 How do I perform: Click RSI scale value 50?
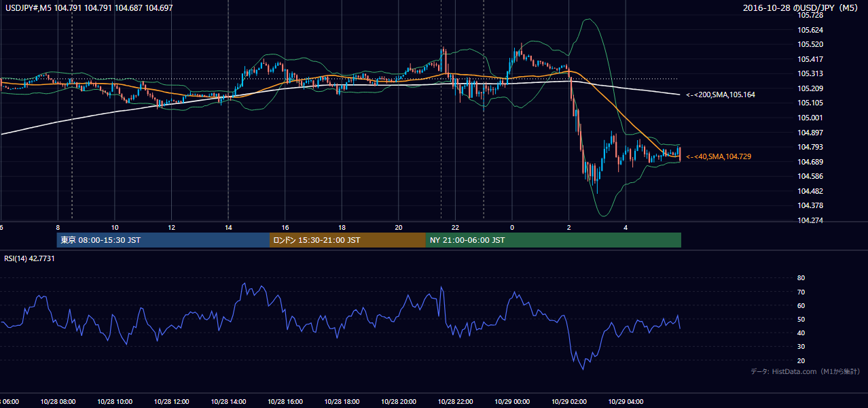801,319
